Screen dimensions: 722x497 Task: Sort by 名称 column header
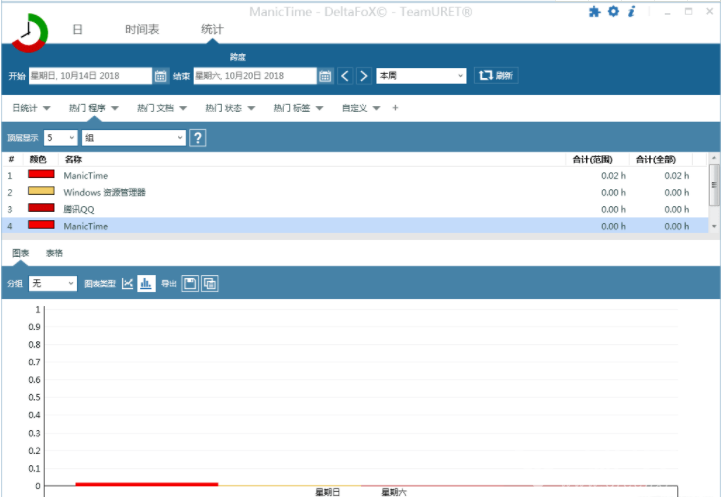click(x=74, y=159)
